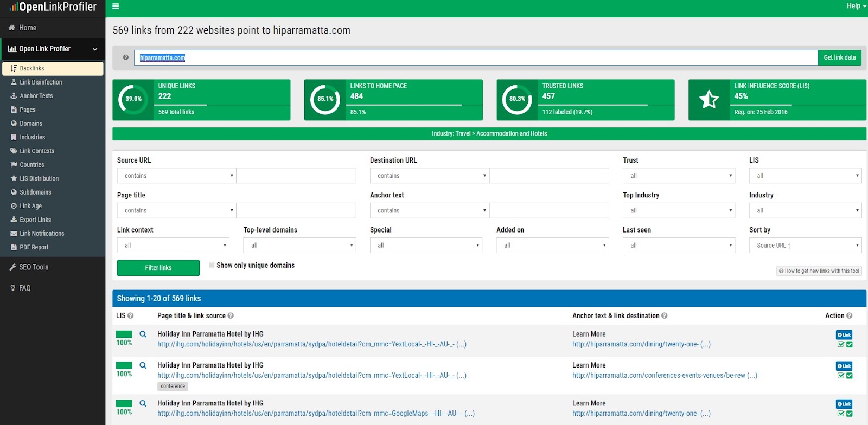Open Anchor text contains dropdown

429,210
